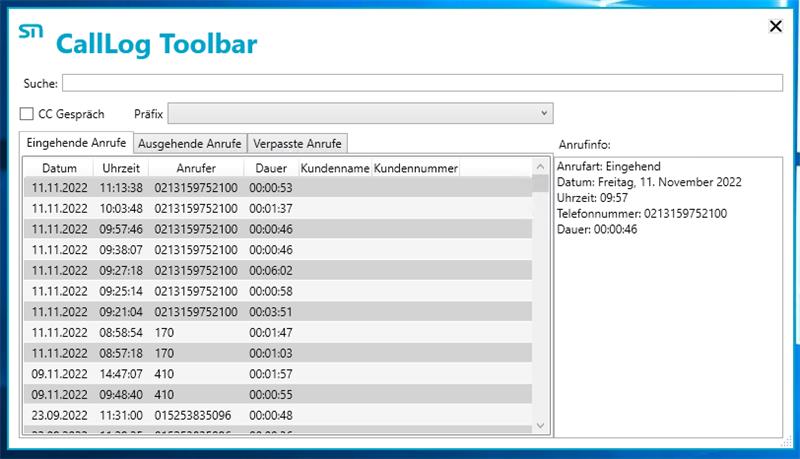Open the Präfix dropdown list
Viewport: 800px width, 459px height.
click(359, 114)
